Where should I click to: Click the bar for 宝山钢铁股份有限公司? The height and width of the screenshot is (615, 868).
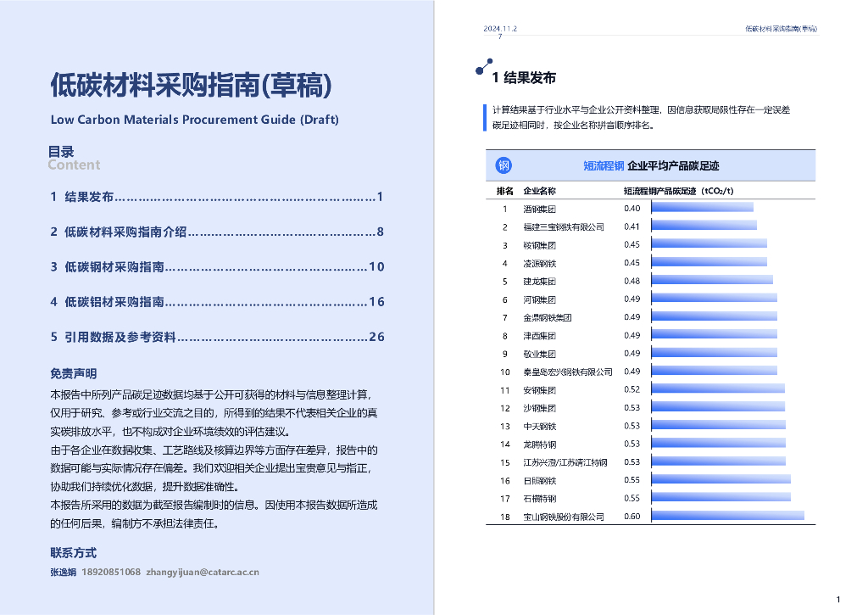click(x=726, y=516)
